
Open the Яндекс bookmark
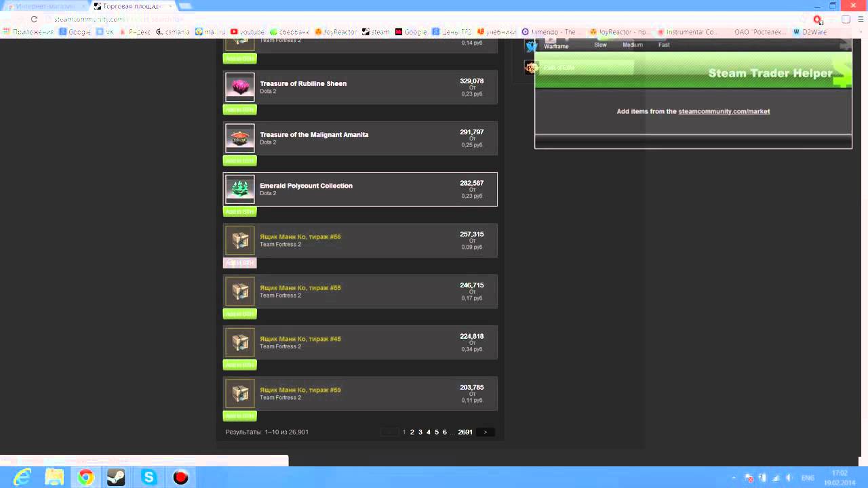[x=135, y=32]
